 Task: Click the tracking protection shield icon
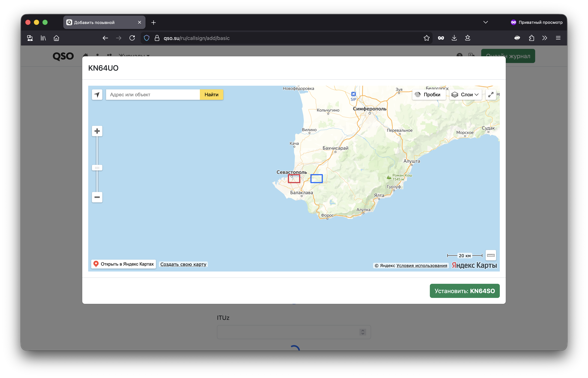pos(147,38)
